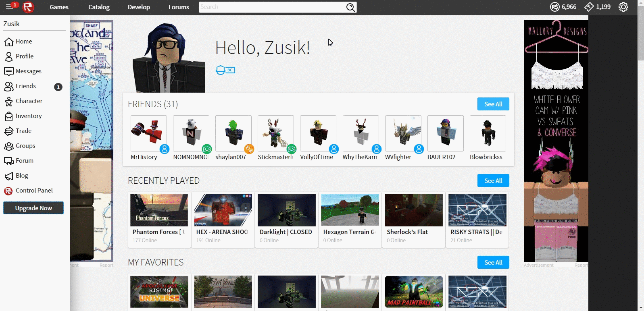Open VollyOfTime's friend avatar
Image resolution: width=644 pixels, height=311 pixels.
tap(318, 133)
